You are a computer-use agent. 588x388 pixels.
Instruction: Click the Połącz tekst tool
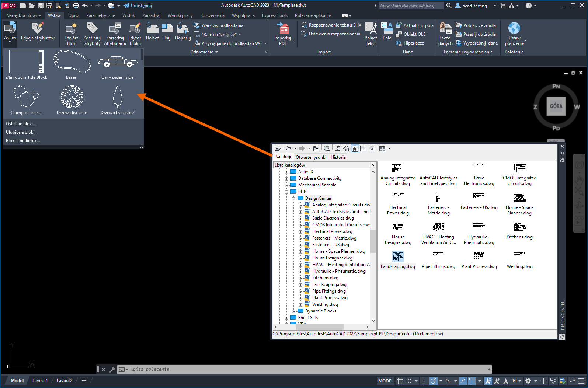371,34
